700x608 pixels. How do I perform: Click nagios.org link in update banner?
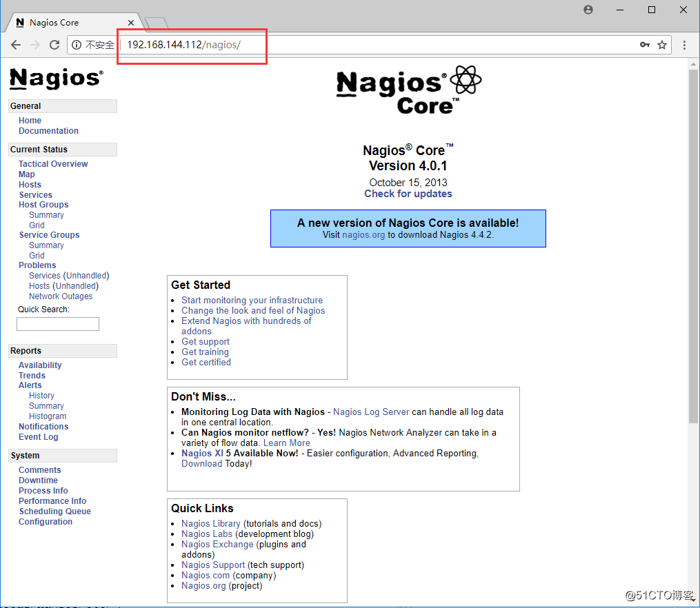363,234
